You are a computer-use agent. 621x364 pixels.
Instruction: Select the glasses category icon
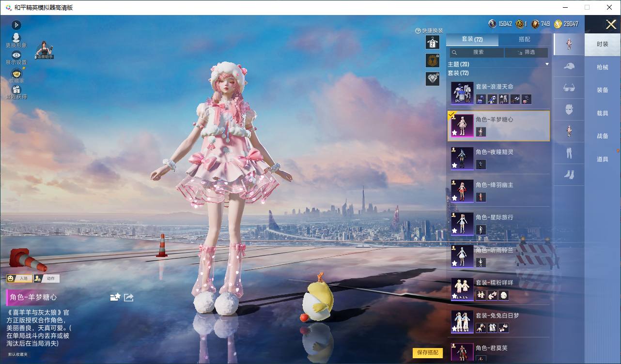pos(569,88)
